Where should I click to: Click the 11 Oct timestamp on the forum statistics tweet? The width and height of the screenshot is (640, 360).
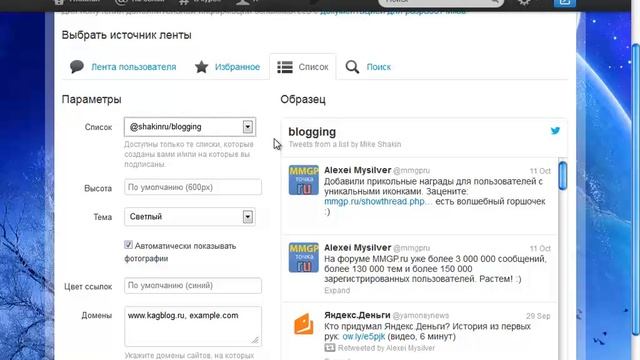point(540,249)
